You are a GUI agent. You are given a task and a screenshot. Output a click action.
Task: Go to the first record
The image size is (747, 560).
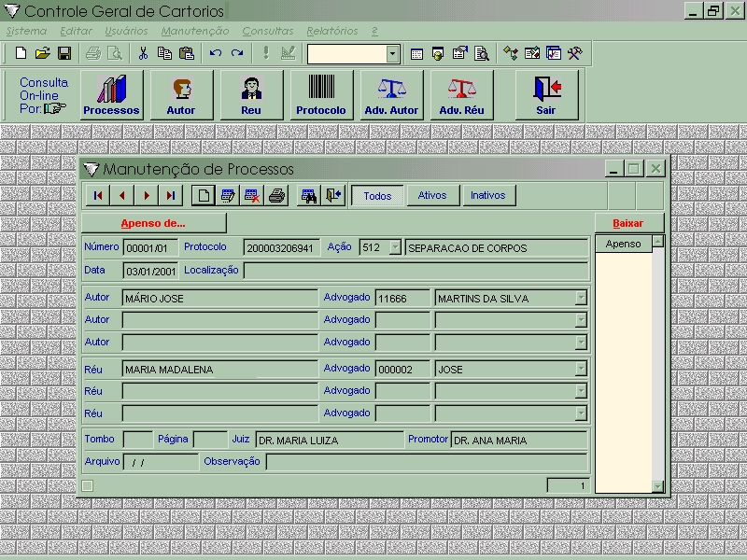pos(98,196)
